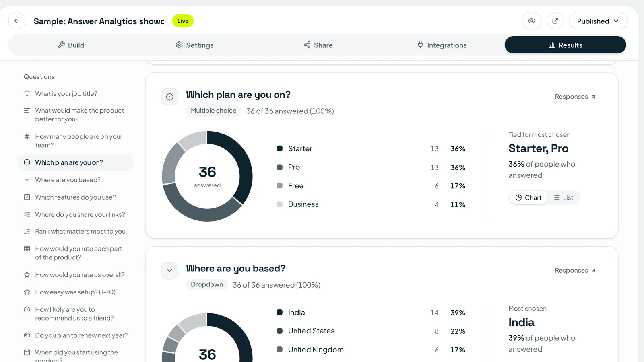Open 'Do you plan to renew next year?'

pos(76,335)
